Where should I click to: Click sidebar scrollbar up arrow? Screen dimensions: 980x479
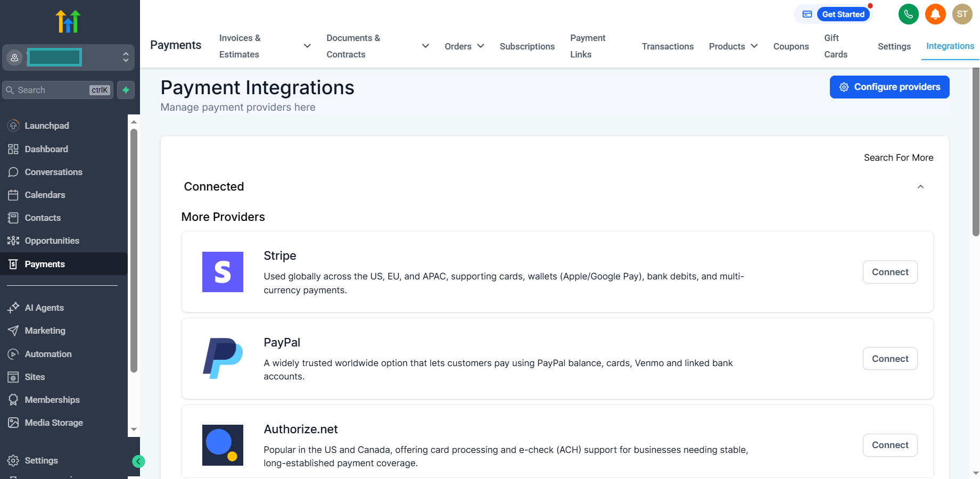[x=134, y=122]
